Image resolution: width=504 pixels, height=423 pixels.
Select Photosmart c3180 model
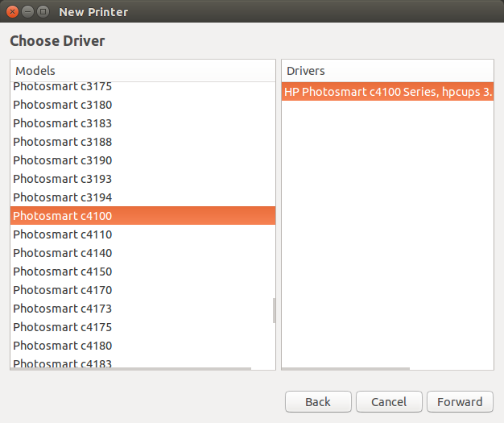pos(143,105)
